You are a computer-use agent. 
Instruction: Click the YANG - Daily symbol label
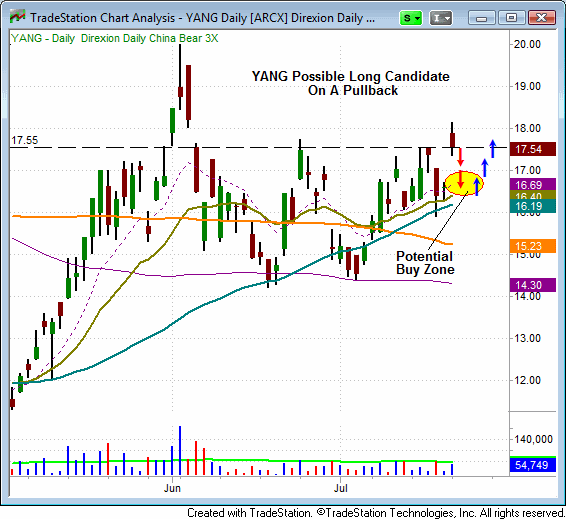click(x=43, y=38)
